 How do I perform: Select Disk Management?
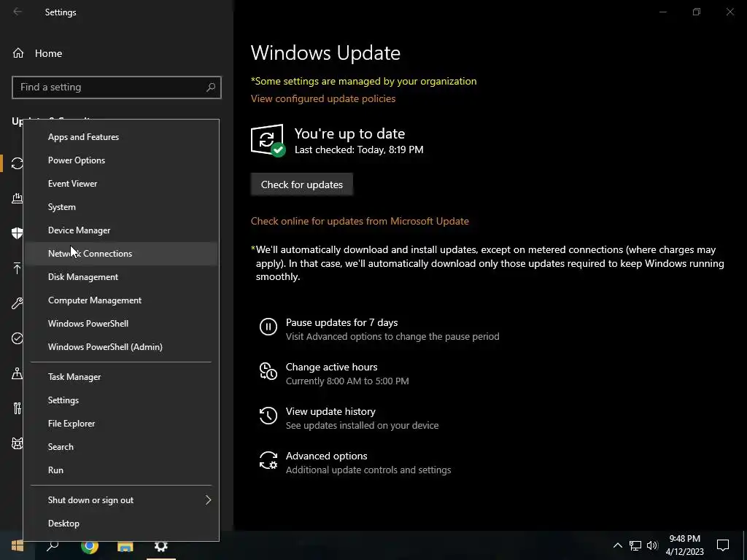click(x=121, y=276)
